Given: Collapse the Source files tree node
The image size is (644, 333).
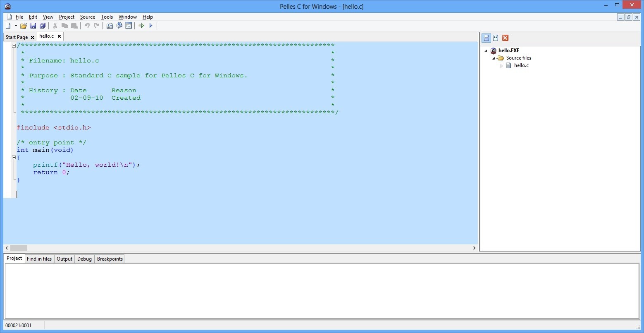Looking at the screenshot, I should [x=494, y=58].
